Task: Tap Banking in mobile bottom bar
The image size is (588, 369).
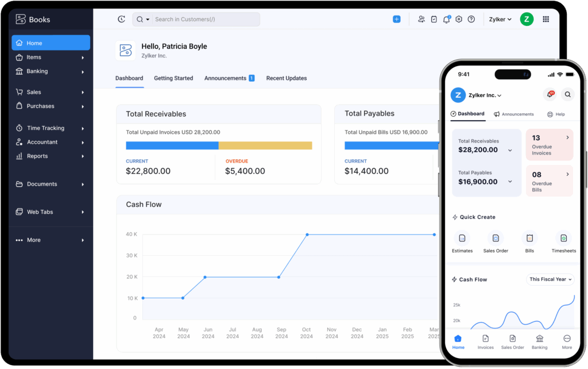Action: click(539, 341)
